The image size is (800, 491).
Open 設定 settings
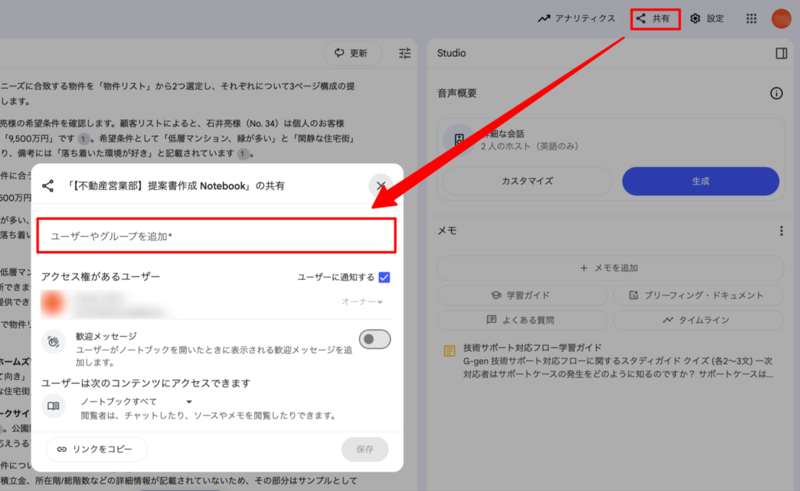pyautogui.click(x=707, y=18)
